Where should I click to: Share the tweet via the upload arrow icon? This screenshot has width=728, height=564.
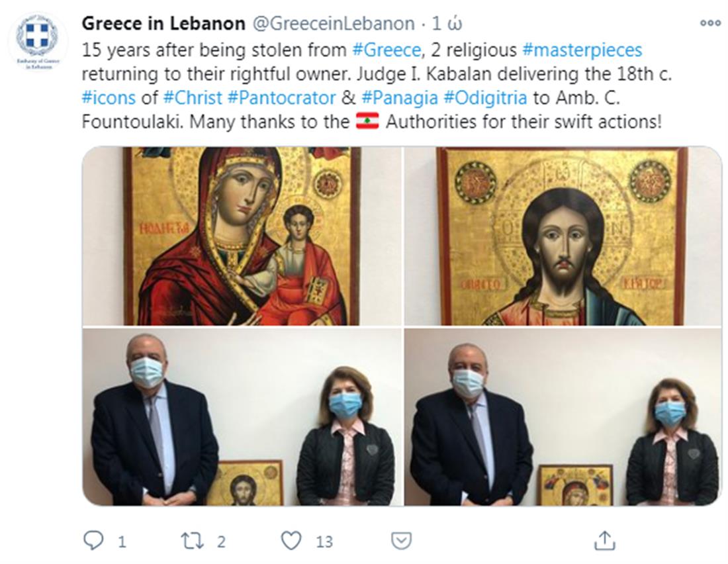point(604,540)
